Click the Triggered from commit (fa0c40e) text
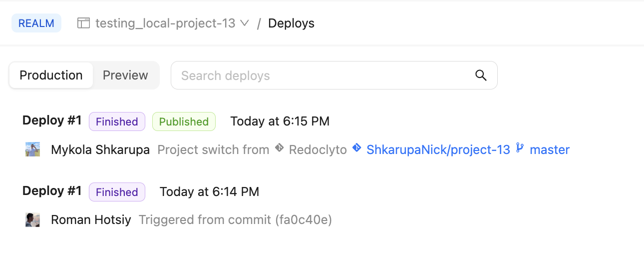The height and width of the screenshot is (280, 644). pos(235,220)
